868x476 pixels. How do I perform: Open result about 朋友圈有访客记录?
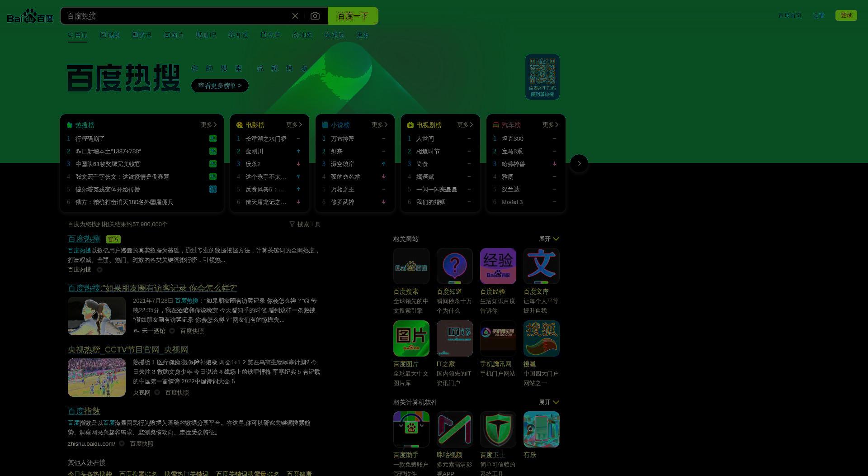point(152,288)
